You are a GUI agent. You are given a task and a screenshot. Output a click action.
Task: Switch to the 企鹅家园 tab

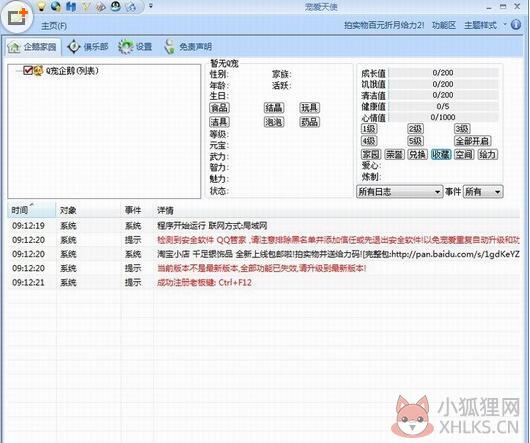click(x=33, y=47)
